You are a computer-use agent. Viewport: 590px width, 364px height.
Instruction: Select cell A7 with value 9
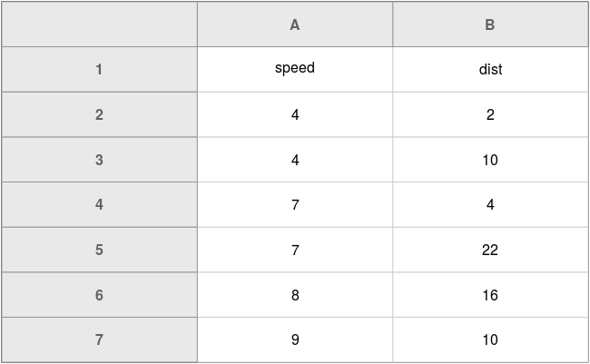point(295,340)
